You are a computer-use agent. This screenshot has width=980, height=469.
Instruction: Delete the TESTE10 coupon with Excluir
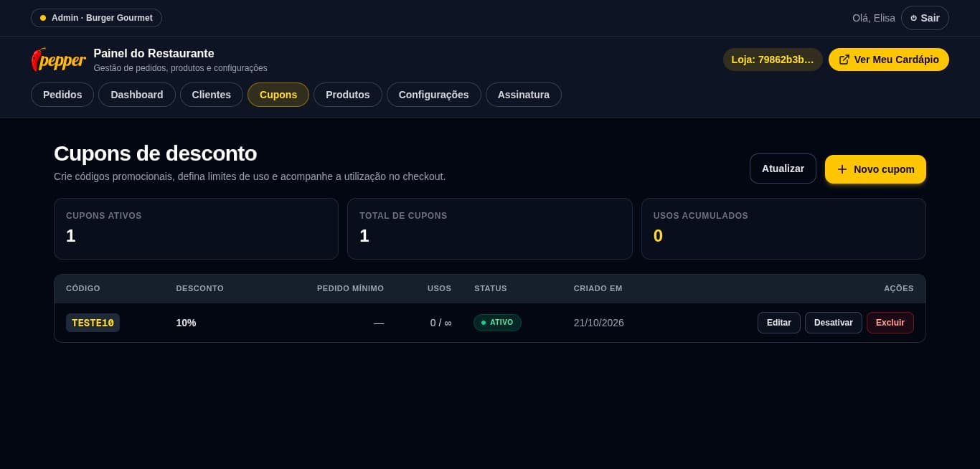coord(890,323)
